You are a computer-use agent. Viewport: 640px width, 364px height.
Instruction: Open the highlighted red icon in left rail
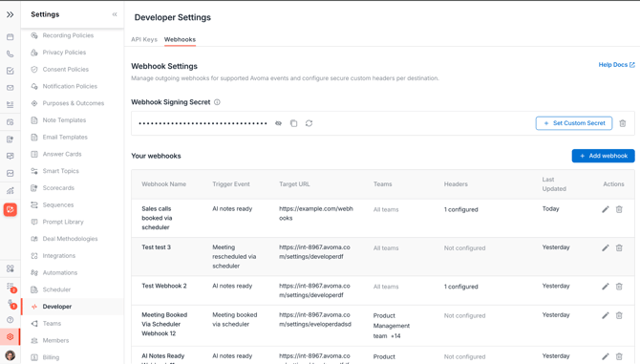coord(11,210)
